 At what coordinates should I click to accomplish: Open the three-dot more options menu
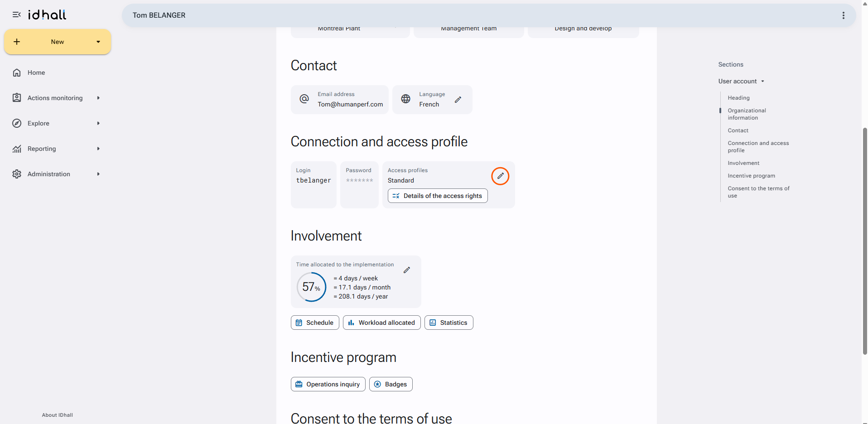(844, 15)
